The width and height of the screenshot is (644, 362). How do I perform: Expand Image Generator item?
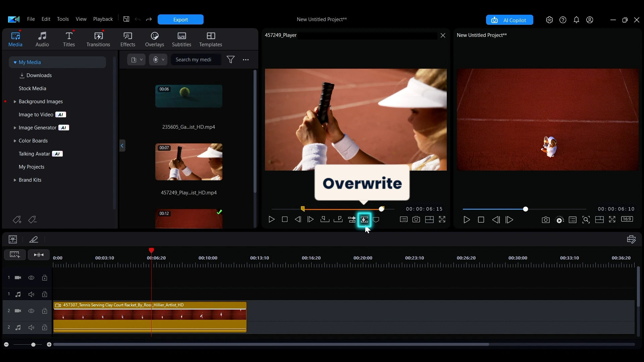click(x=15, y=128)
